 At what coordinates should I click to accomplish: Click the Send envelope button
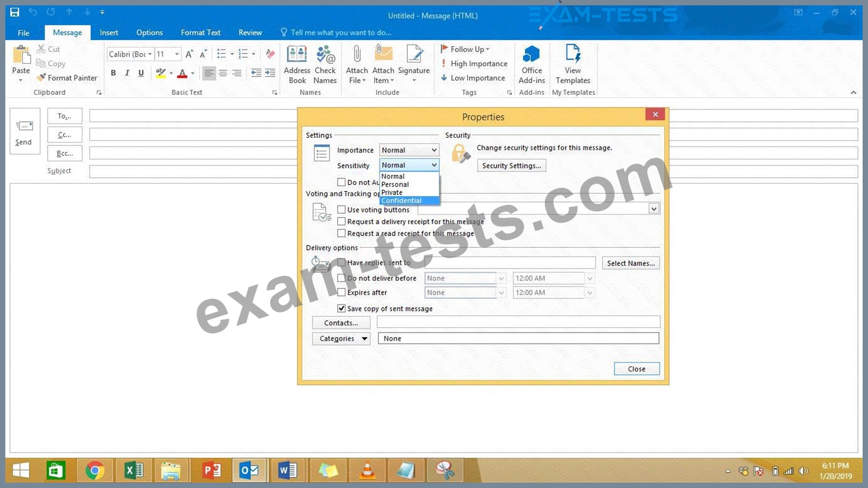click(25, 131)
